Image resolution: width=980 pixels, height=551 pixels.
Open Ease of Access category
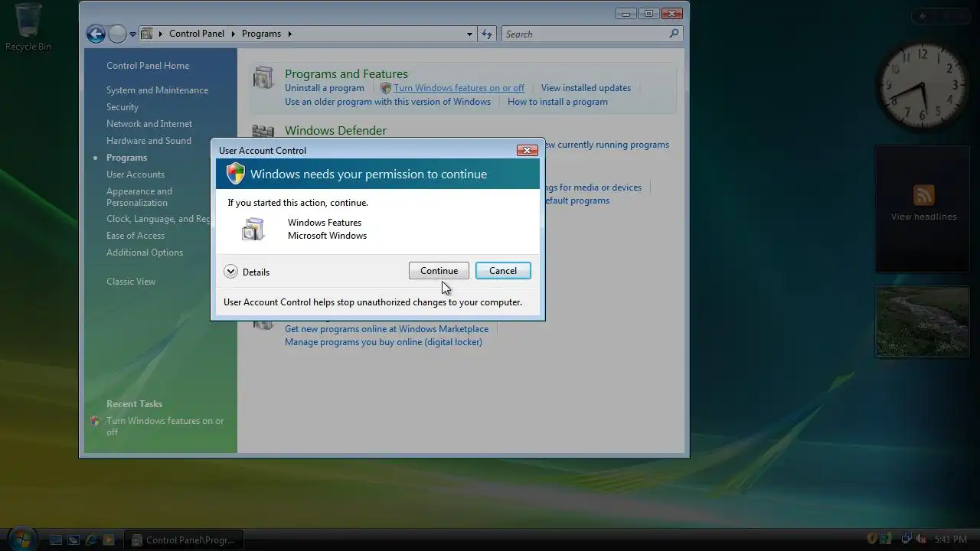[136, 236]
